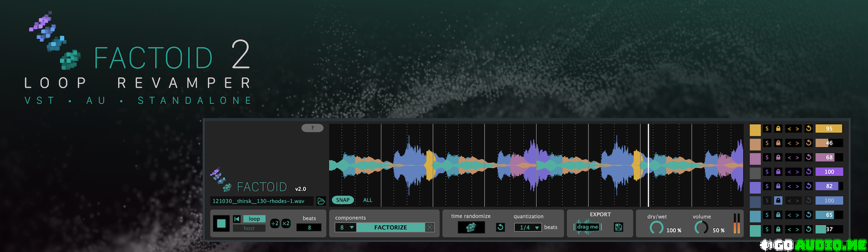Click the beats value field showing 8
This screenshot has height=252, width=868.
(x=309, y=228)
